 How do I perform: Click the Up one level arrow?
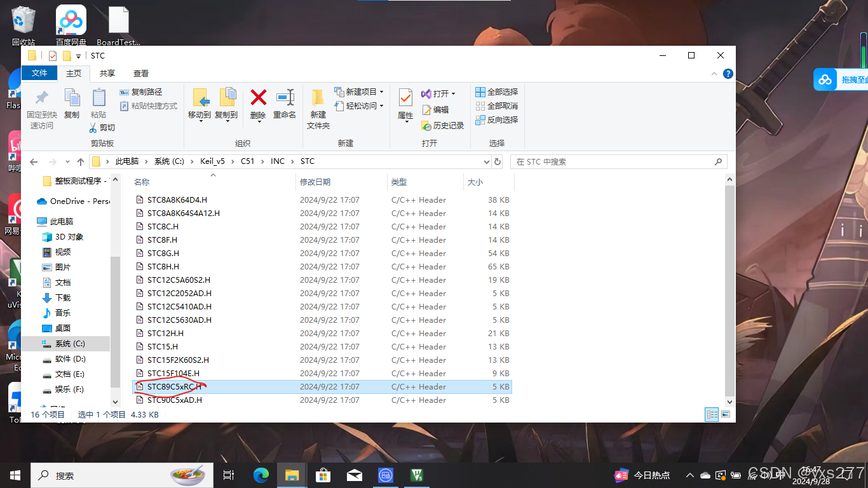tap(81, 161)
